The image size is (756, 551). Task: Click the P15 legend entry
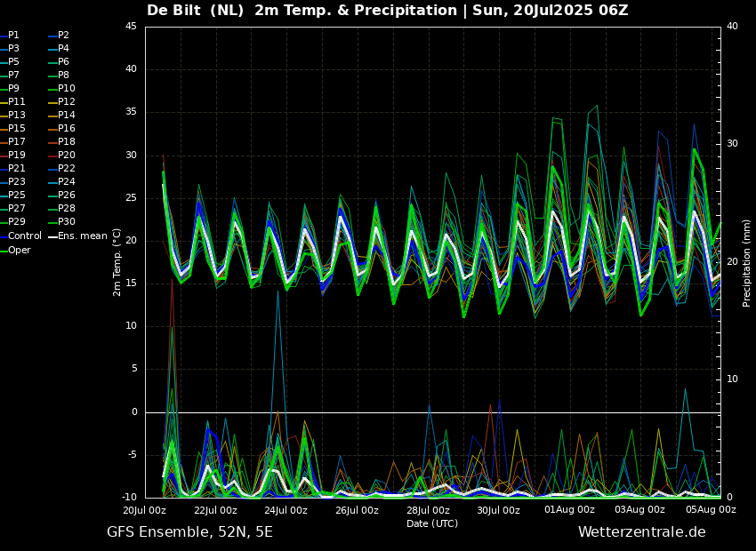click(16, 129)
